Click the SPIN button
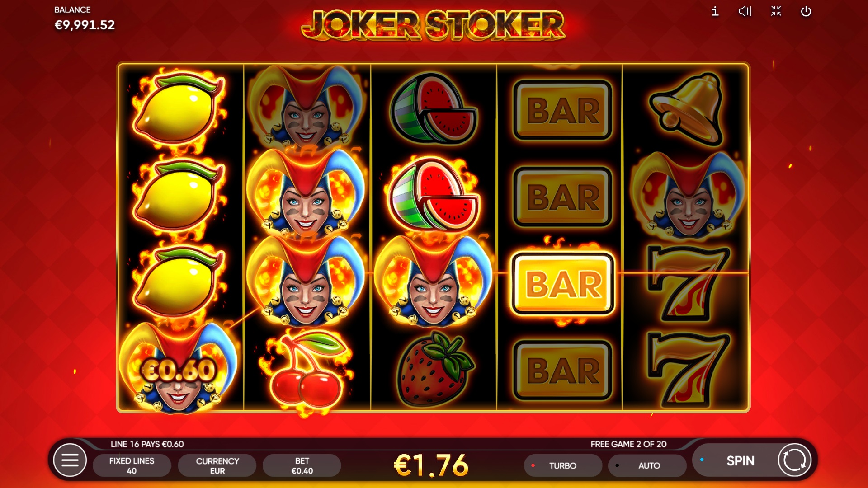The image size is (868, 488). 740,460
